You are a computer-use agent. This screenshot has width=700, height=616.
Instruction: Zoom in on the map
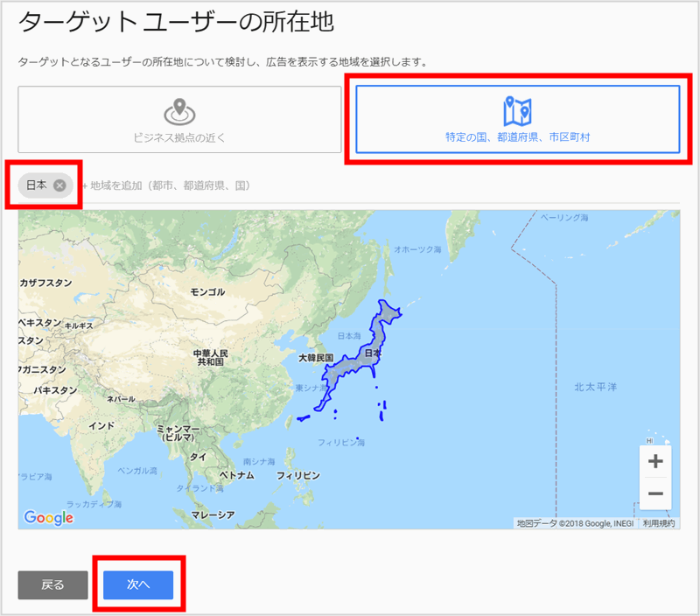click(655, 461)
